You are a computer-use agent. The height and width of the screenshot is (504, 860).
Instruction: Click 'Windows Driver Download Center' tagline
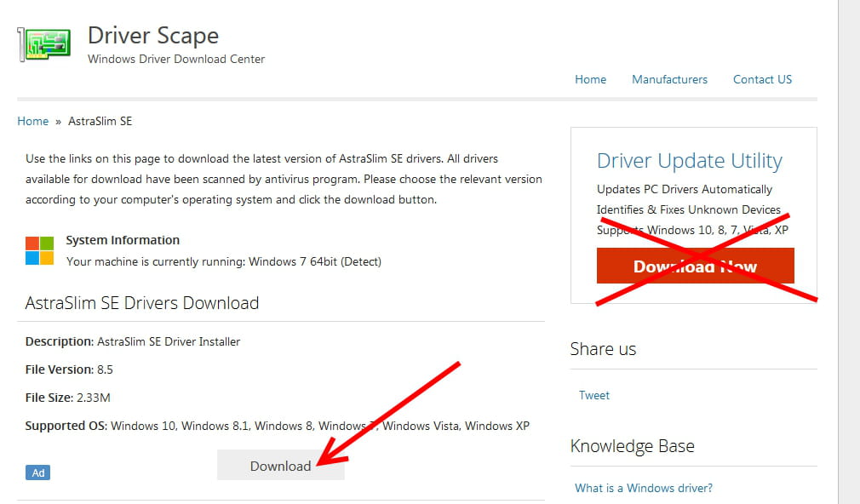point(176,60)
